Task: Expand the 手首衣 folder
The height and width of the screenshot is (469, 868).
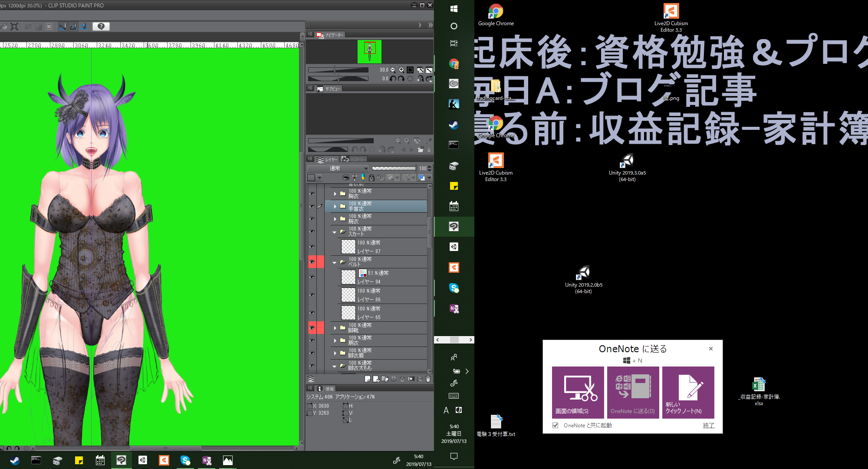Action: tap(335, 206)
